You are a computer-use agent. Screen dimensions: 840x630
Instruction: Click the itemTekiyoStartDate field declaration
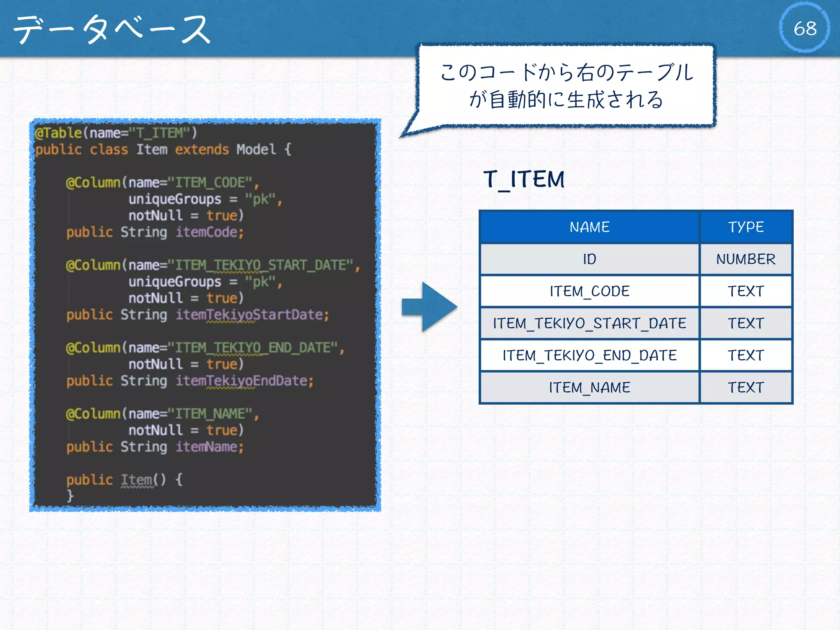point(198,315)
